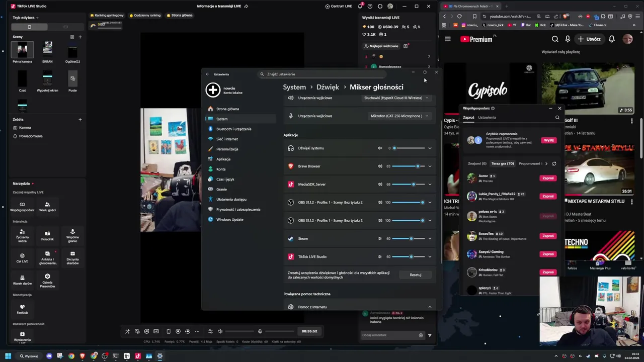The height and width of the screenshot is (362, 644).
Task: Open YouTube notifications bell
Action: point(612,39)
